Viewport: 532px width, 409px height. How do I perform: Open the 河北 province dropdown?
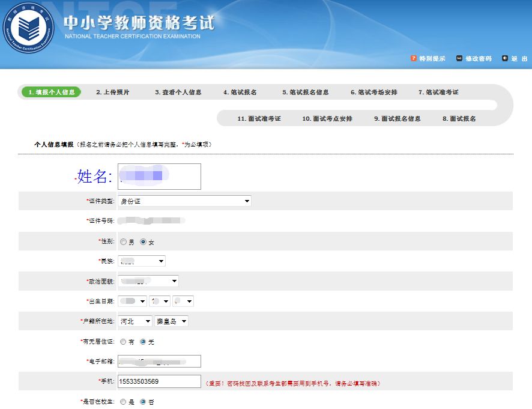[135, 321]
